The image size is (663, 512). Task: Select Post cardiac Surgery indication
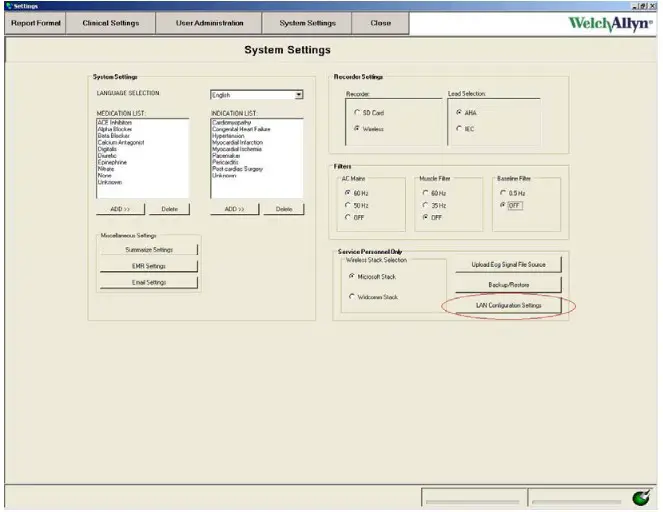tap(237, 169)
